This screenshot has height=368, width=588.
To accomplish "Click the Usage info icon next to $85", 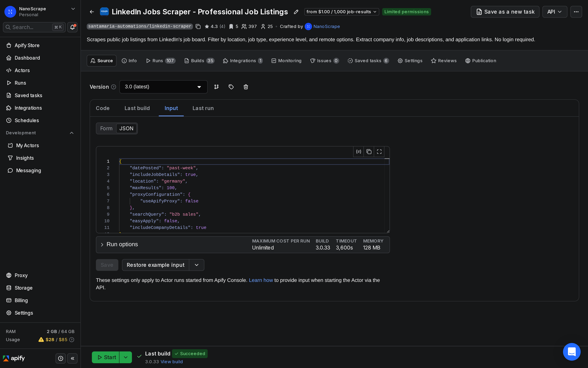I will pos(72,339).
